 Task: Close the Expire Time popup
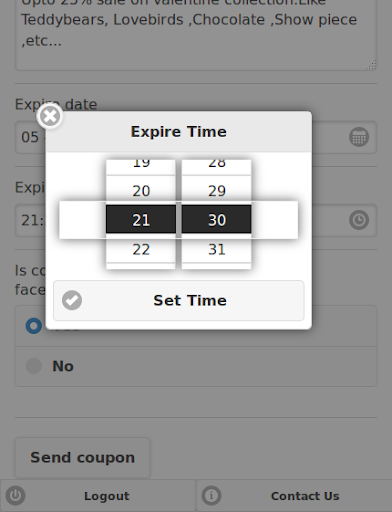pos(50,116)
